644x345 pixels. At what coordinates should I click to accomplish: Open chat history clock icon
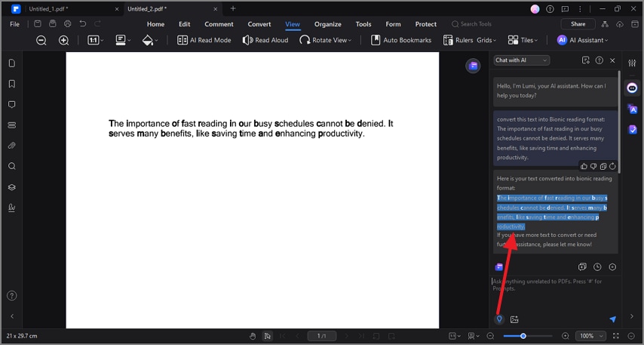597,267
